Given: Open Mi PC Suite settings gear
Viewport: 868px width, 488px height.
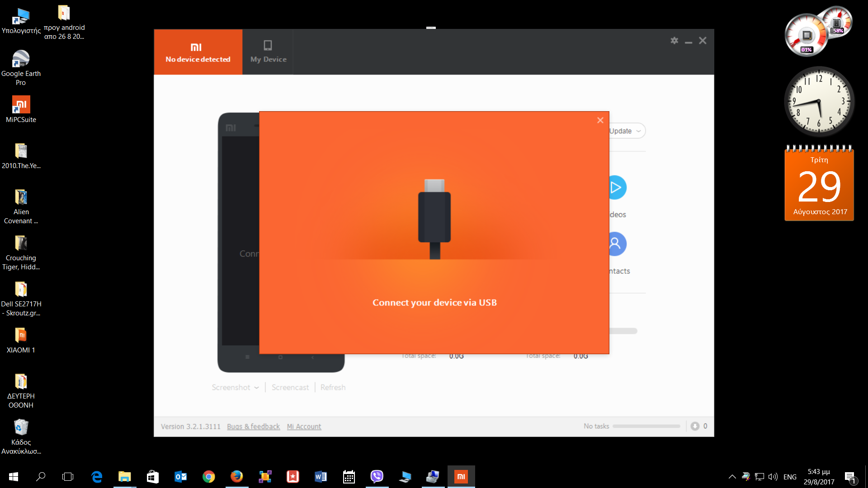Looking at the screenshot, I should click(x=674, y=41).
